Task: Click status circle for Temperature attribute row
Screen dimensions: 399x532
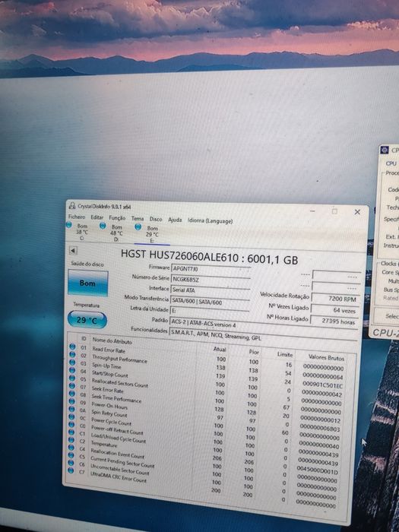Action: click(71, 440)
